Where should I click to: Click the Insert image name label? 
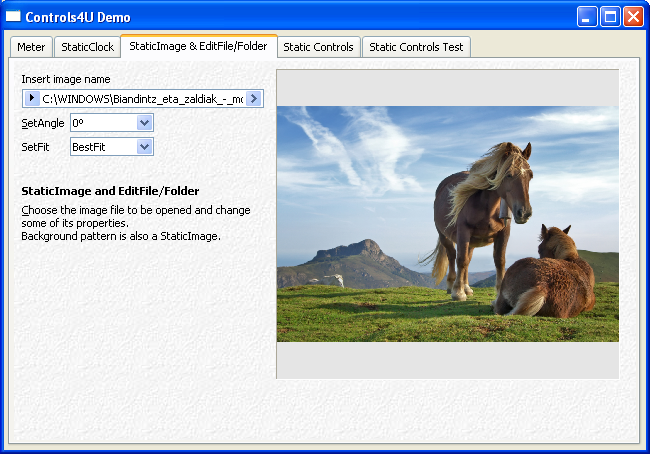(x=66, y=79)
